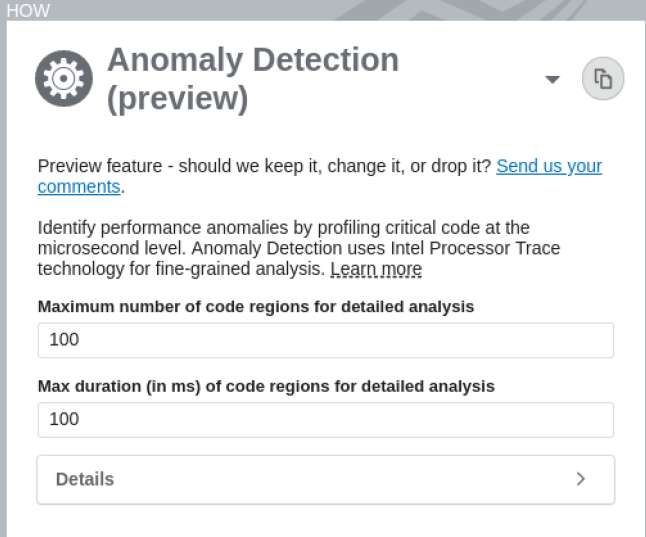Open the "Send us your comments" link
646x537 pixels.
click(x=549, y=166)
